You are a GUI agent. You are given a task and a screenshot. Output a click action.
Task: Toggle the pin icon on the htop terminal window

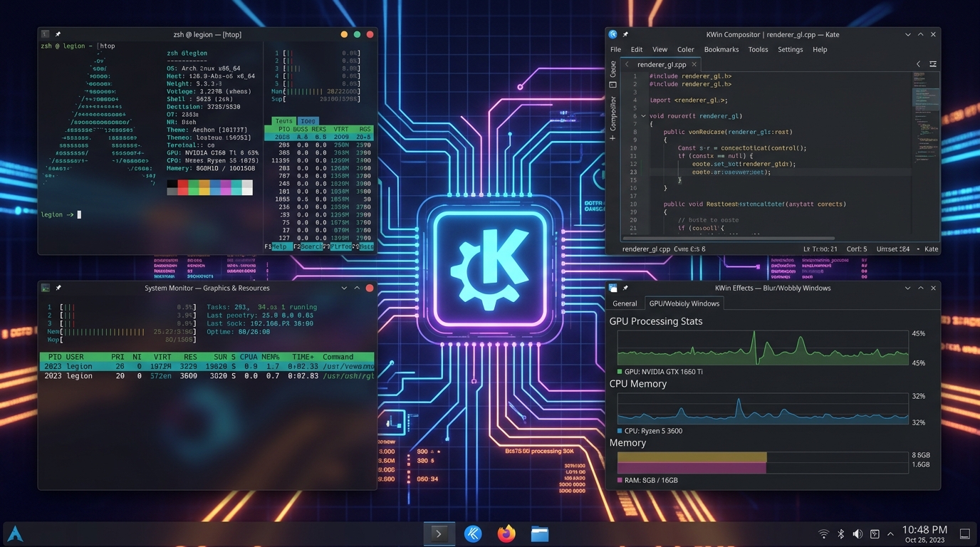(58, 34)
